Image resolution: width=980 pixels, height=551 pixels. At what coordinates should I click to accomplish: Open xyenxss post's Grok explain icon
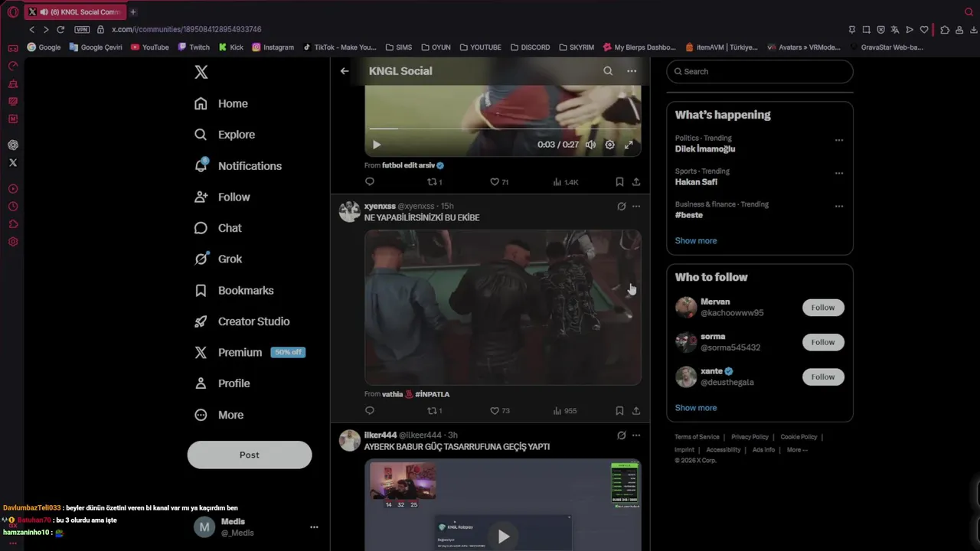[x=622, y=207]
